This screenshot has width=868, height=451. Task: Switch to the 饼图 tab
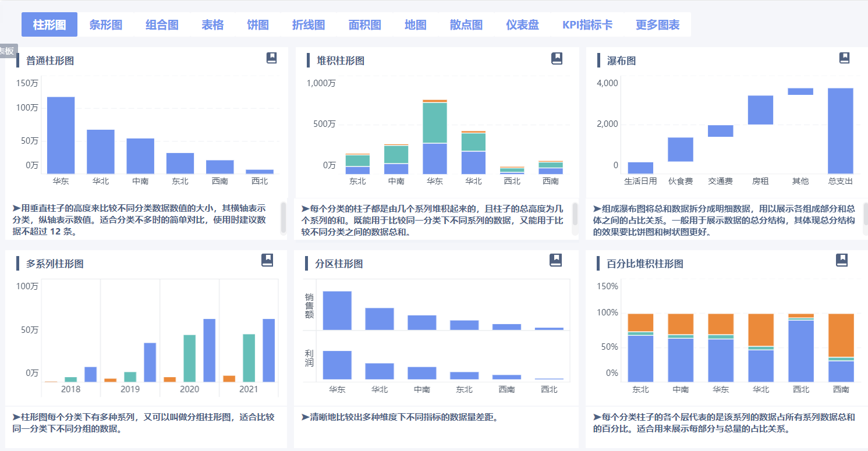point(257,25)
